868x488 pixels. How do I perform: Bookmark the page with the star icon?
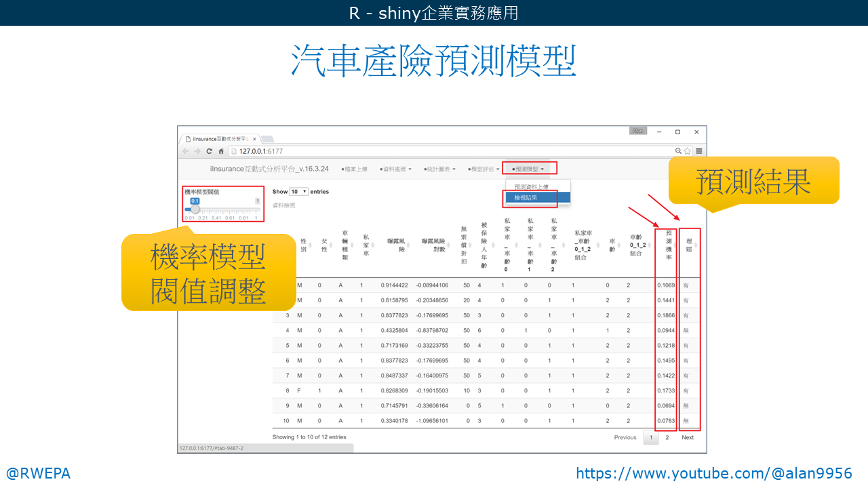(688, 151)
